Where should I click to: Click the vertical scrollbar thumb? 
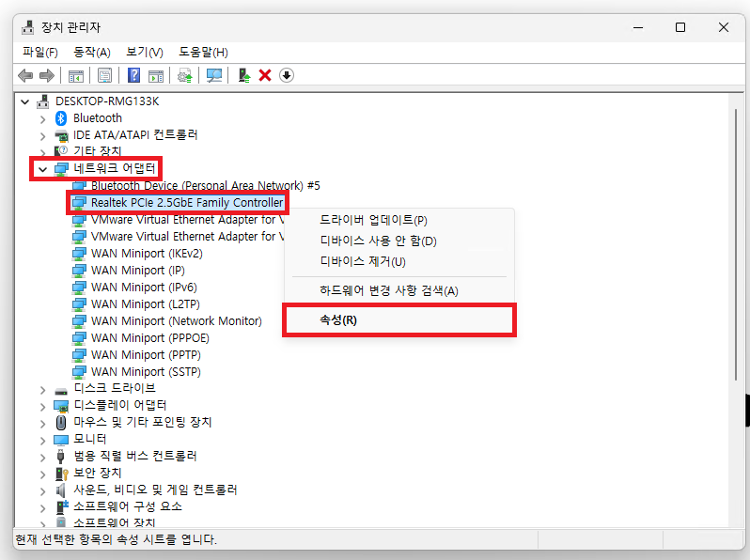(x=736, y=245)
